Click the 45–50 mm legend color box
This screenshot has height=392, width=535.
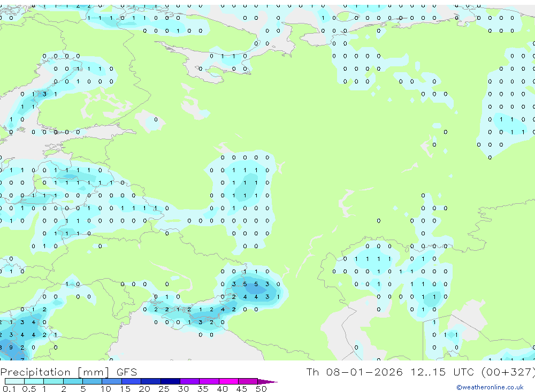pos(248,381)
